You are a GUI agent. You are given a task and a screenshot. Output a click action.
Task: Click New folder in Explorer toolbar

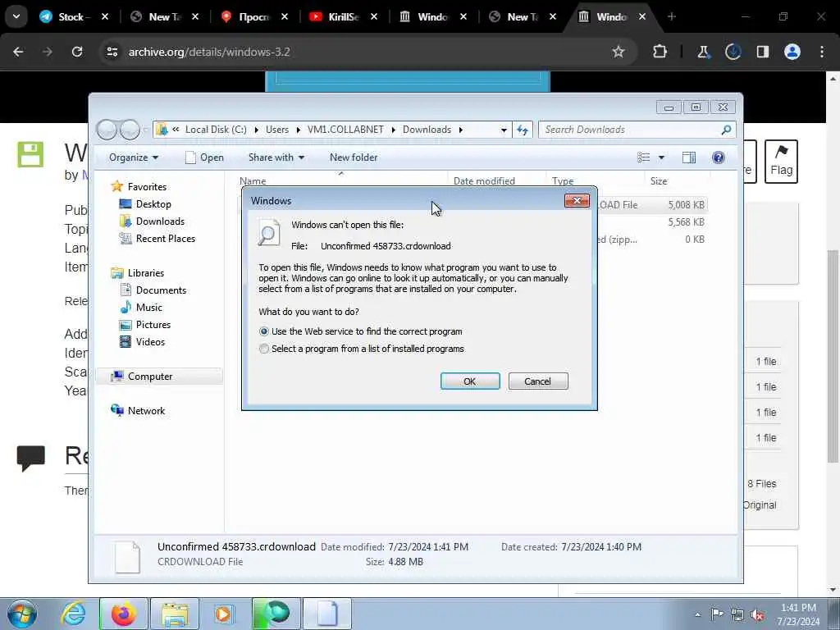pos(354,157)
